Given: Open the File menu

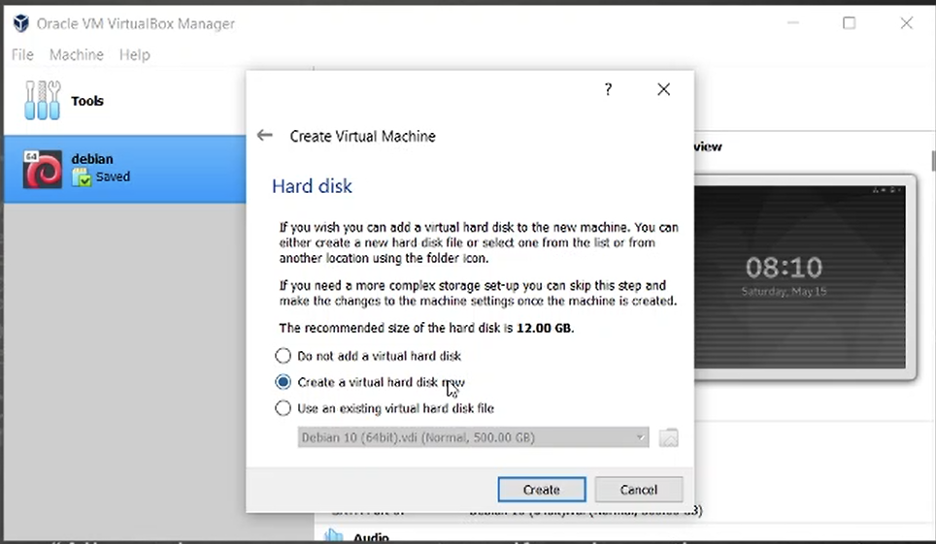Looking at the screenshot, I should click(22, 55).
